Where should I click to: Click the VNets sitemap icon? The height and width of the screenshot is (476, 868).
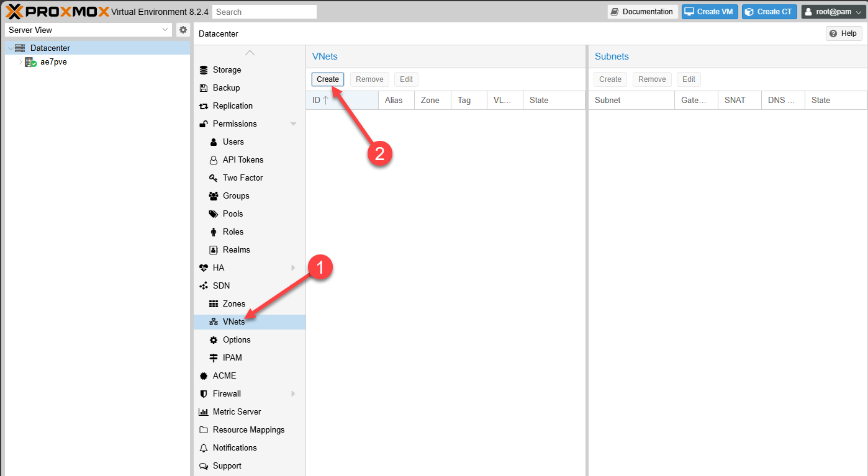(x=214, y=322)
